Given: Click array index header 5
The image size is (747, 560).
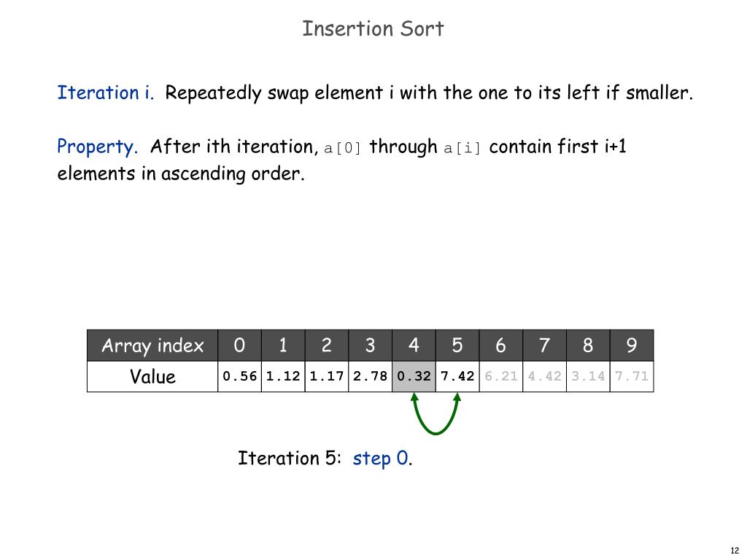Looking at the screenshot, I should pos(457,345).
